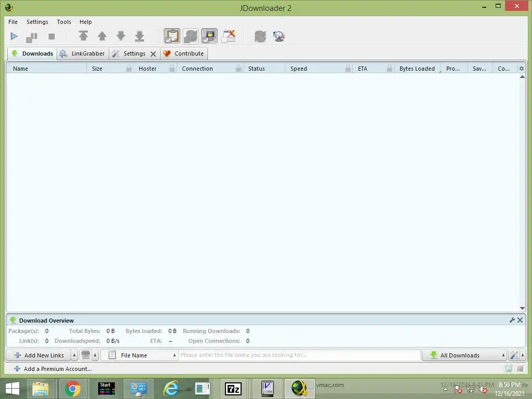Viewport: 532px width, 399px height.
Task: Click Add New Links button
Action: click(38, 355)
